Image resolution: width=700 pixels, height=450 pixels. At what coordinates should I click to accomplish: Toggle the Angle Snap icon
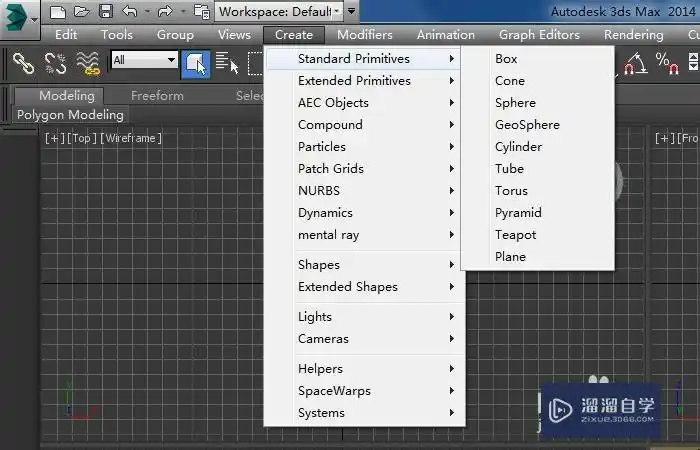(634, 64)
